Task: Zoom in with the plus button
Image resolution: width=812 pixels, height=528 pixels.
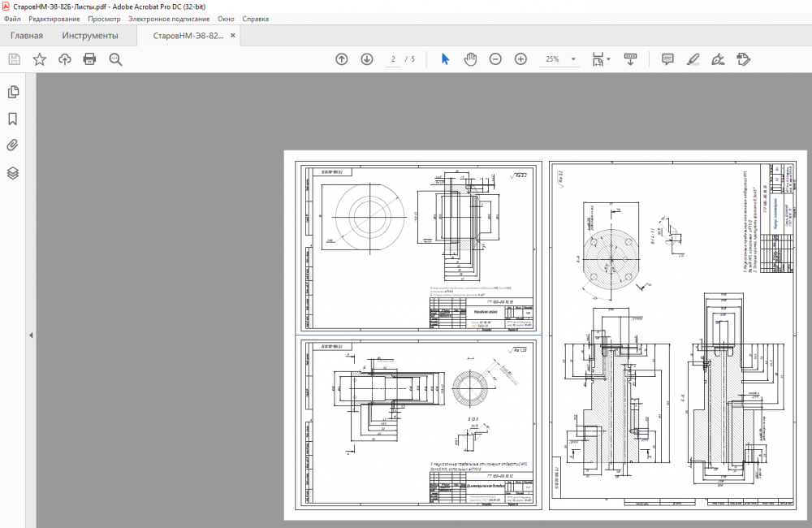Action: [520, 59]
